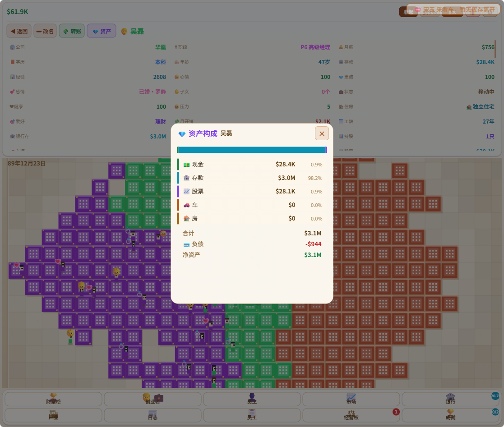Click the -$944 debt amount
504x427 pixels.
point(314,244)
